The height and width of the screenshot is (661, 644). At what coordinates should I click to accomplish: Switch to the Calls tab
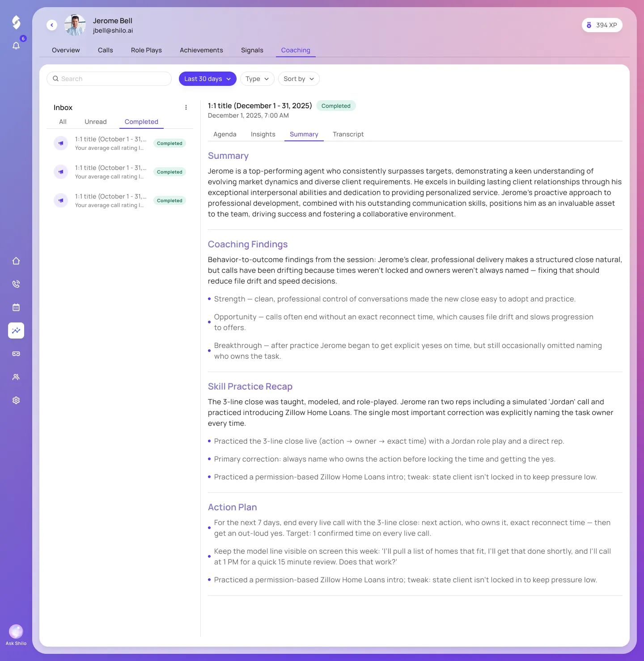(106, 50)
